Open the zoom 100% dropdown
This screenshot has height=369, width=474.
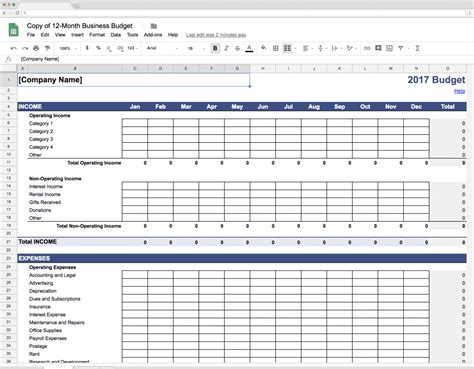[x=68, y=48]
